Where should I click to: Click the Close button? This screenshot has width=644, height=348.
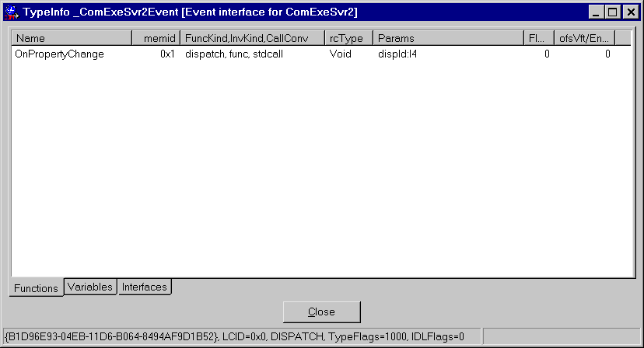[321, 312]
